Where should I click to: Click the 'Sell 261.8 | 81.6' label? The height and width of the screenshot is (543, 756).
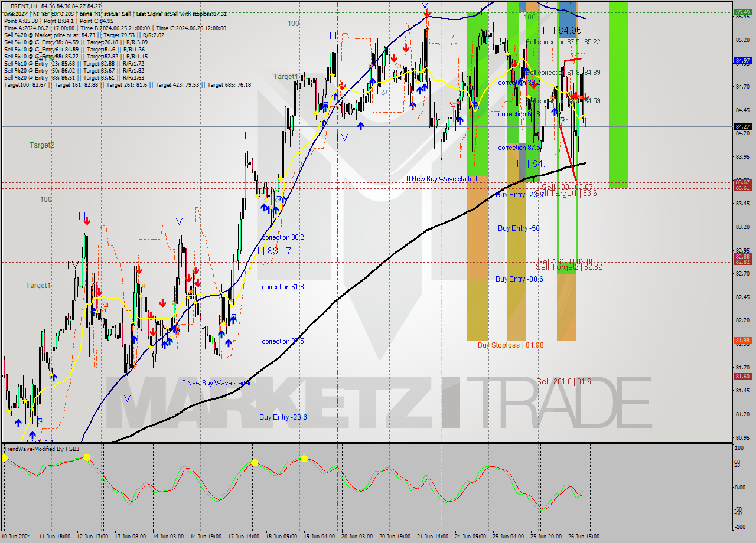point(563,381)
